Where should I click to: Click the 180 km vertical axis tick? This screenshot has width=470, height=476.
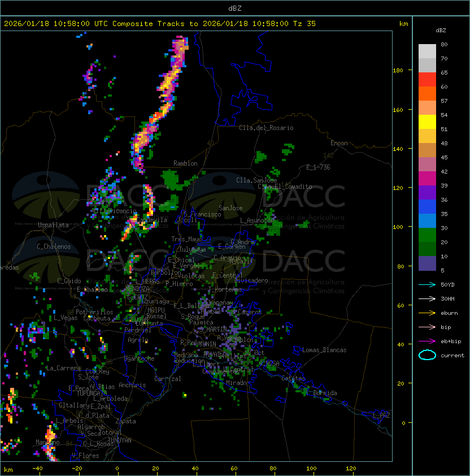click(x=398, y=71)
